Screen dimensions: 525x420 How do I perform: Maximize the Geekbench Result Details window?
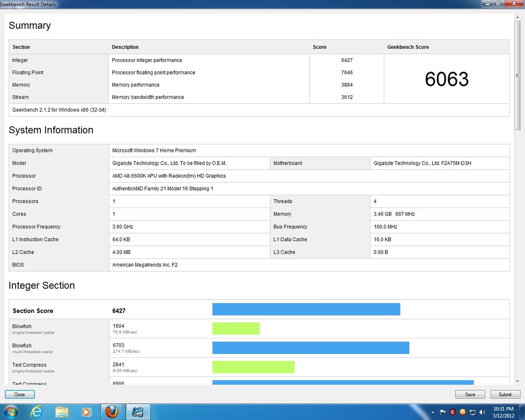(498, 4)
